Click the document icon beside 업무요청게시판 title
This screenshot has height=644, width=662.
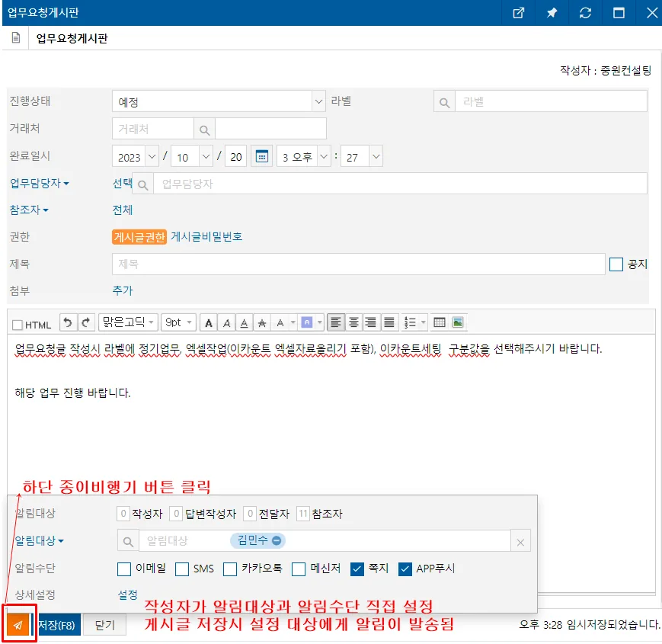click(16, 38)
